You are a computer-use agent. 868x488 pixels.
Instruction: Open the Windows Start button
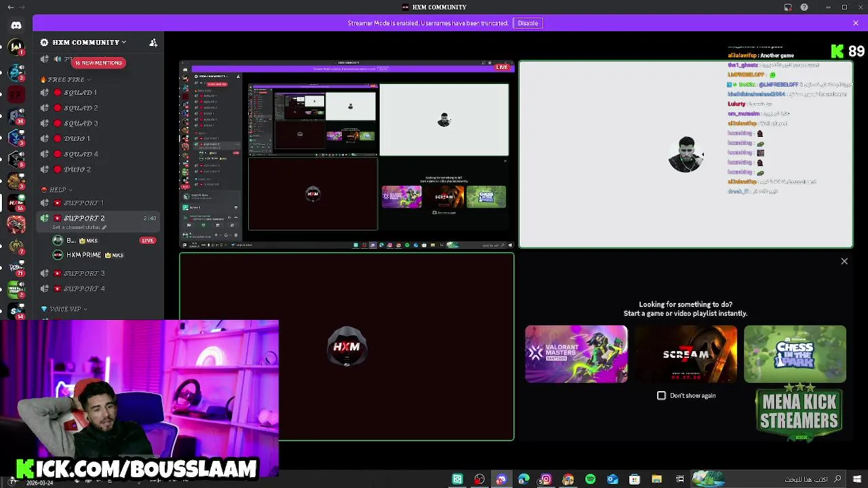[858, 479]
